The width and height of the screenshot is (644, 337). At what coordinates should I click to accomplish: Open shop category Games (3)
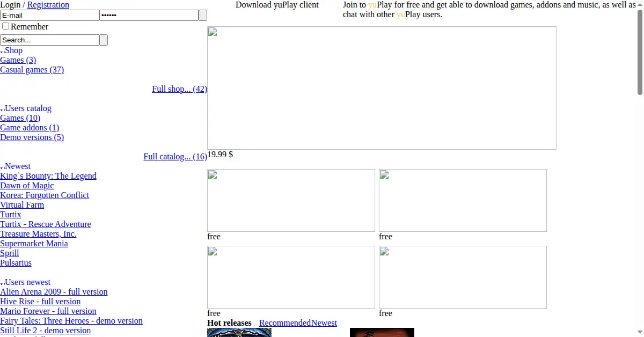coord(18,60)
